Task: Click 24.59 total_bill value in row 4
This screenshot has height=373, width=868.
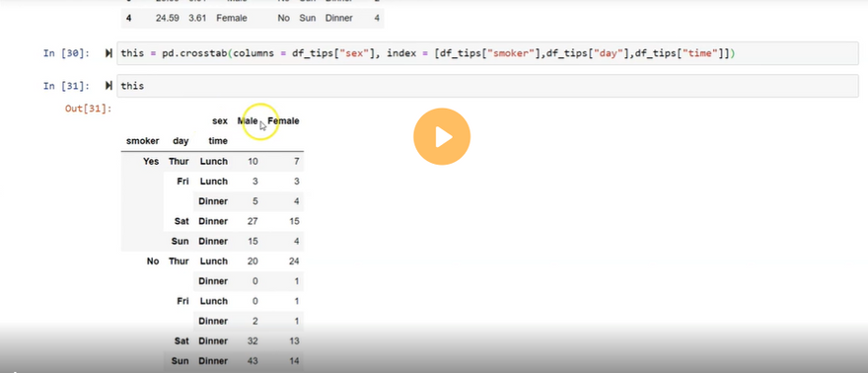Action: (167, 19)
